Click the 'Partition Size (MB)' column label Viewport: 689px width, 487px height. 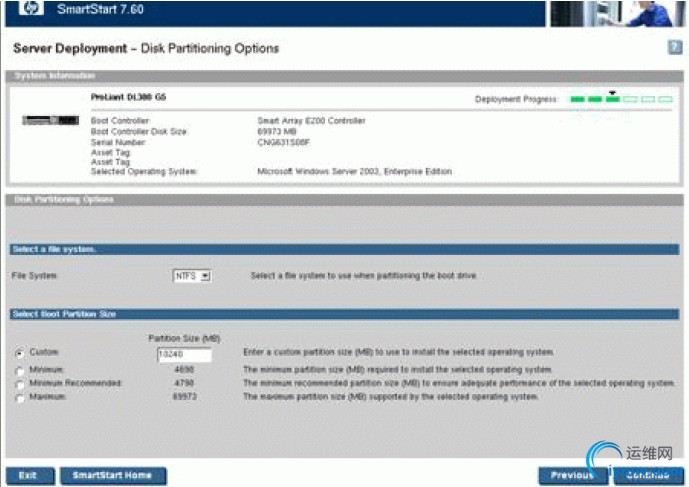click(x=184, y=338)
